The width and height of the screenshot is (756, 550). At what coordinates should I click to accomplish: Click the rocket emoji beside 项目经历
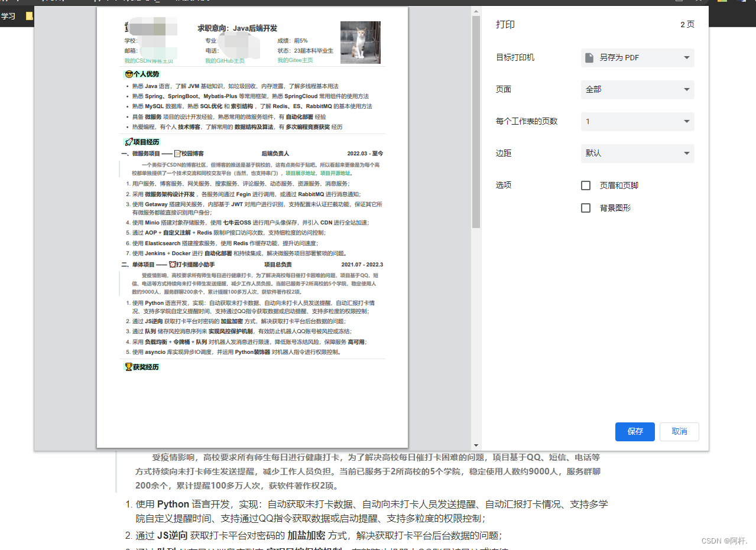tap(128, 142)
